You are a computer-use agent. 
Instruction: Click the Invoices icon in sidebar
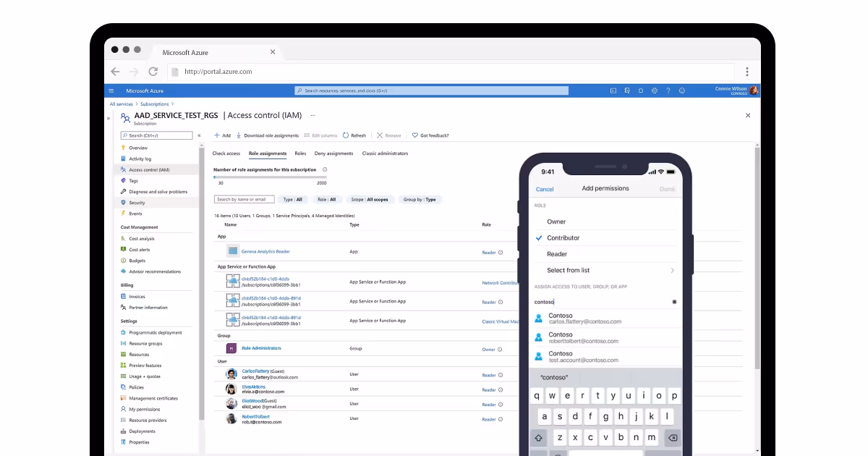pyautogui.click(x=124, y=297)
